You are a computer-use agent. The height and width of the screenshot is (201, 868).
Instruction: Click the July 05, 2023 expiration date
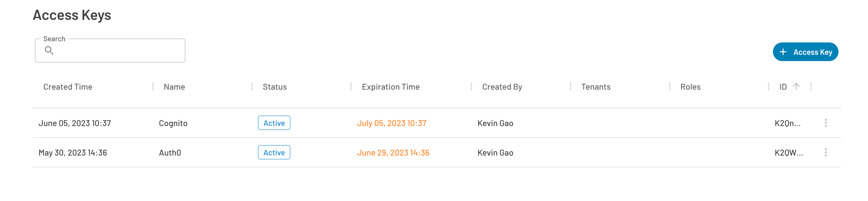(x=392, y=123)
